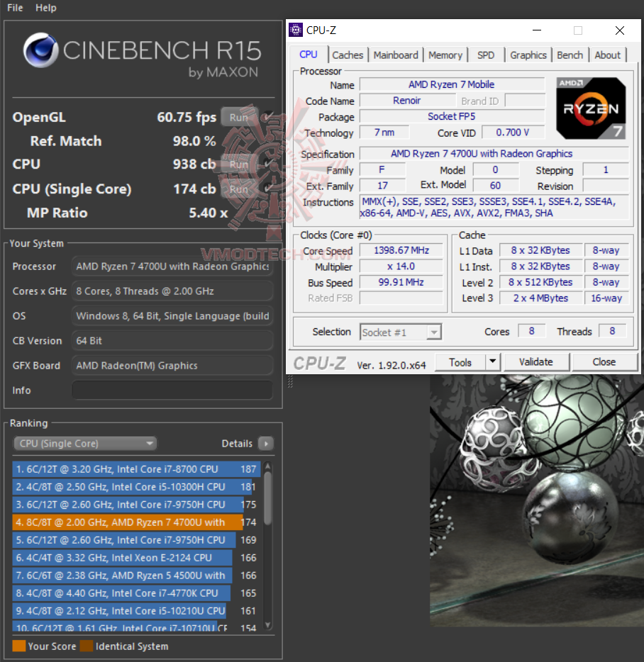Run the OpenGL benchmark
The height and width of the screenshot is (662, 644).
239,117
